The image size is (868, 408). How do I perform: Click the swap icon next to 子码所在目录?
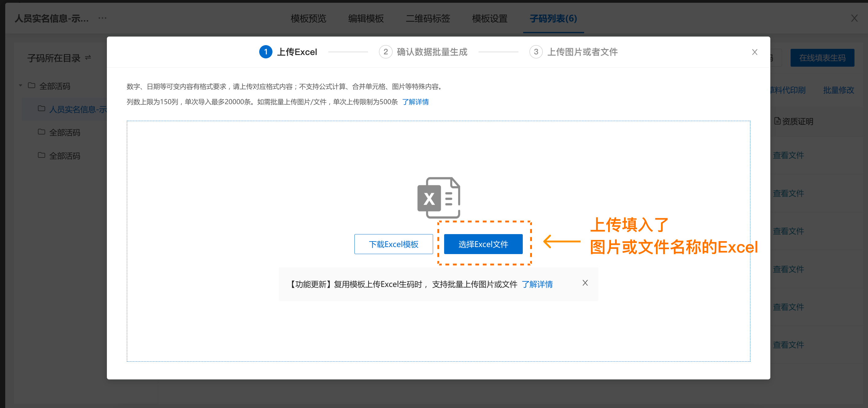(88, 58)
